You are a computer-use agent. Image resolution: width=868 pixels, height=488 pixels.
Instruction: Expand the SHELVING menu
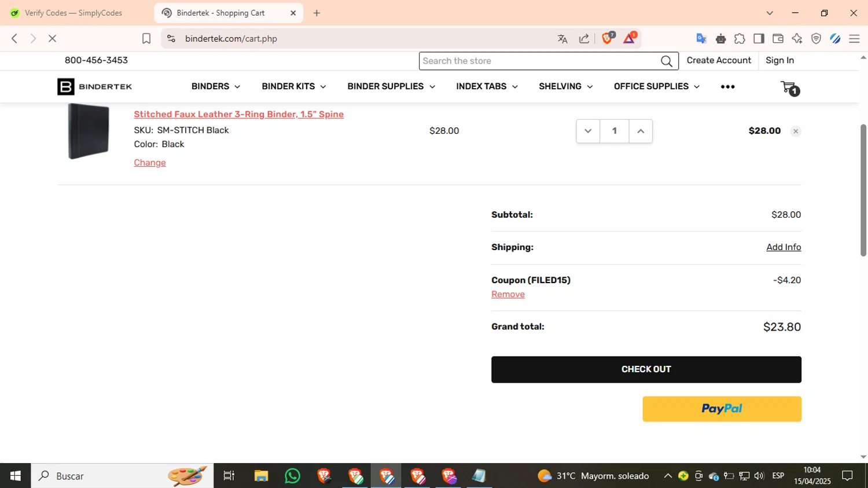point(565,86)
